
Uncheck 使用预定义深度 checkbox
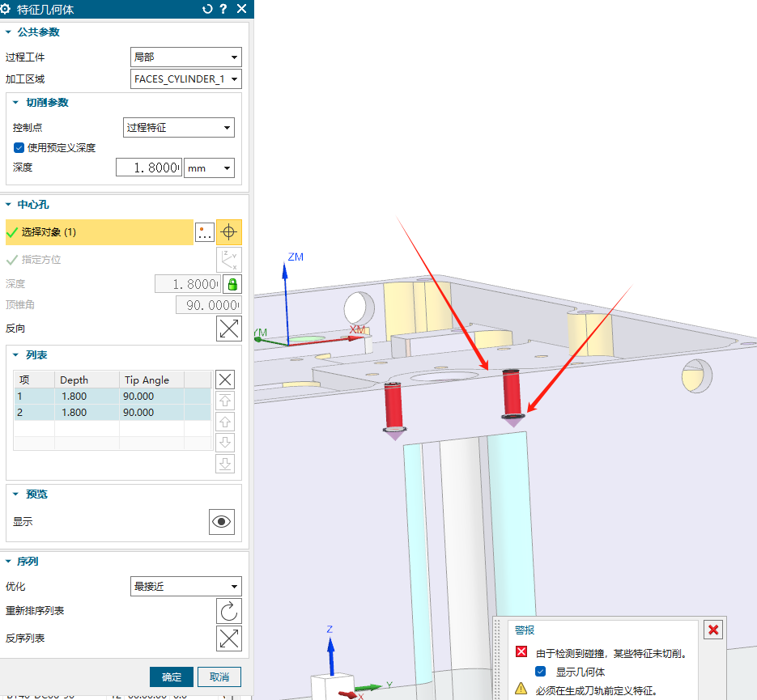pyautogui.click(x=19, y=148)
